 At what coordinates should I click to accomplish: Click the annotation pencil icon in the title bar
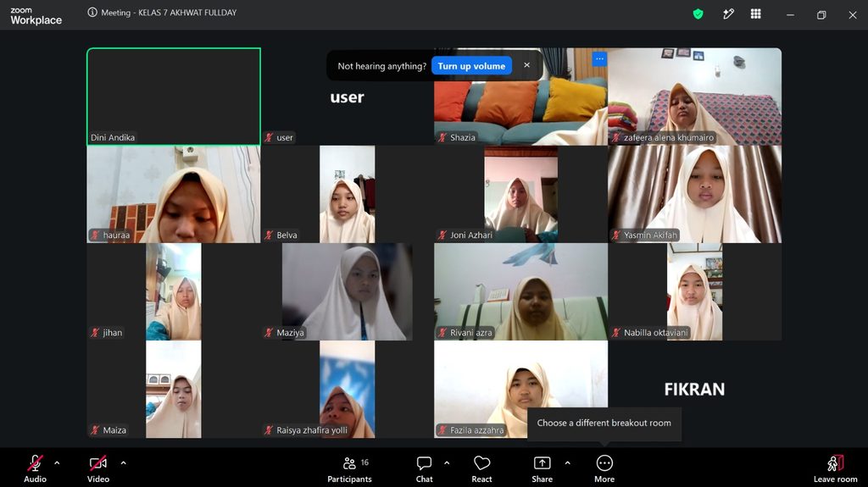pyautogui.click(x=728, y=14)
